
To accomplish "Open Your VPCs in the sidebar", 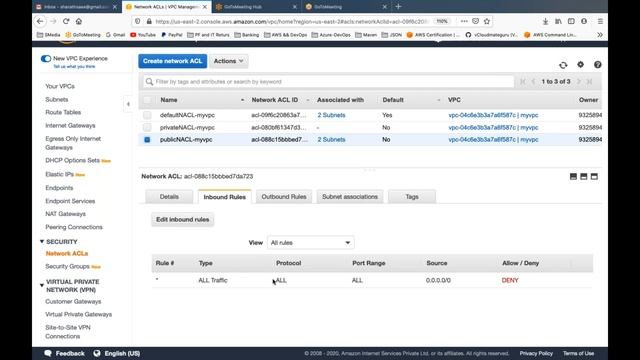I will [60, 86].
